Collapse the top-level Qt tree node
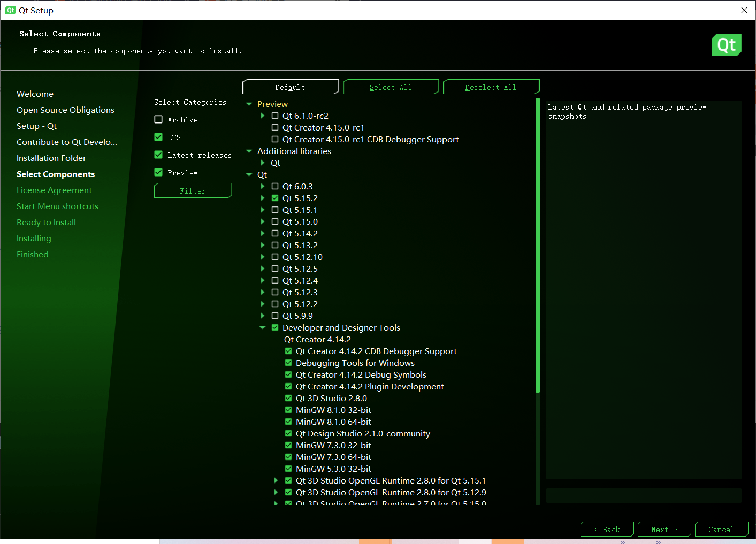Viewport: 756px width, 544px height. pos(249,174)
